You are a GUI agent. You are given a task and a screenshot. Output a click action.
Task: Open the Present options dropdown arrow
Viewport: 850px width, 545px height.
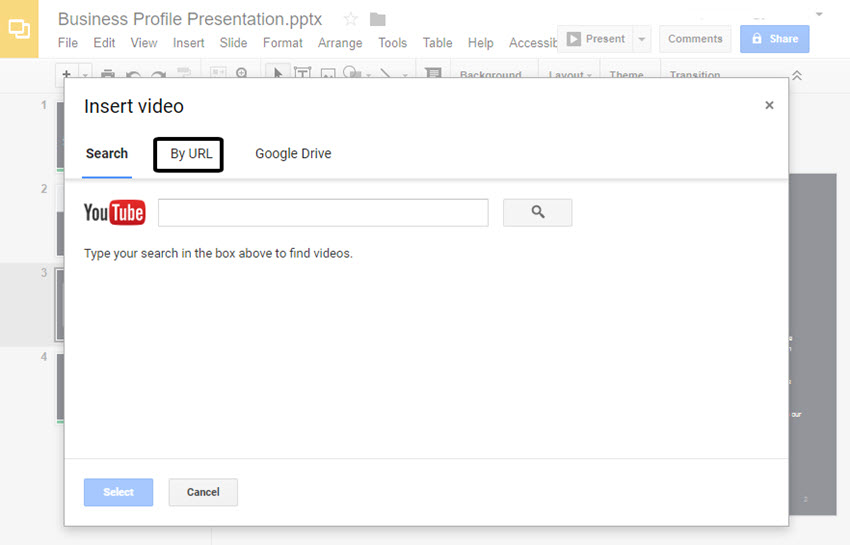pyautogui.click(x=641, y=39)
